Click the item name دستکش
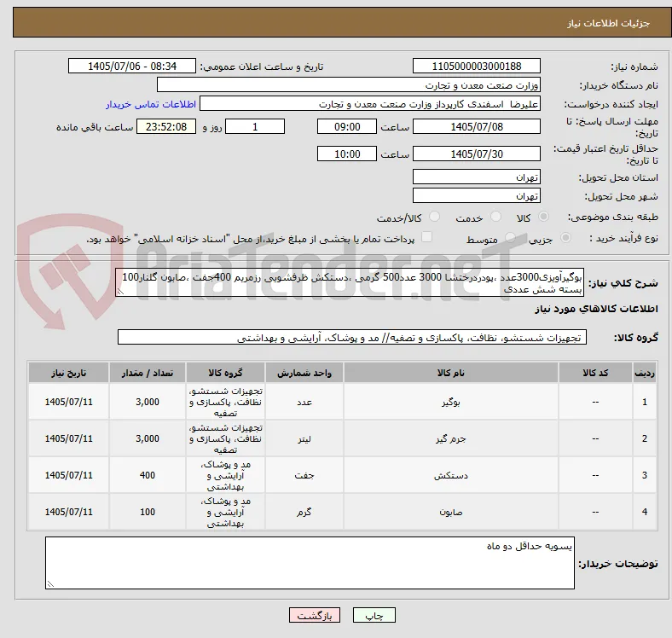 [x=451, y=475]
